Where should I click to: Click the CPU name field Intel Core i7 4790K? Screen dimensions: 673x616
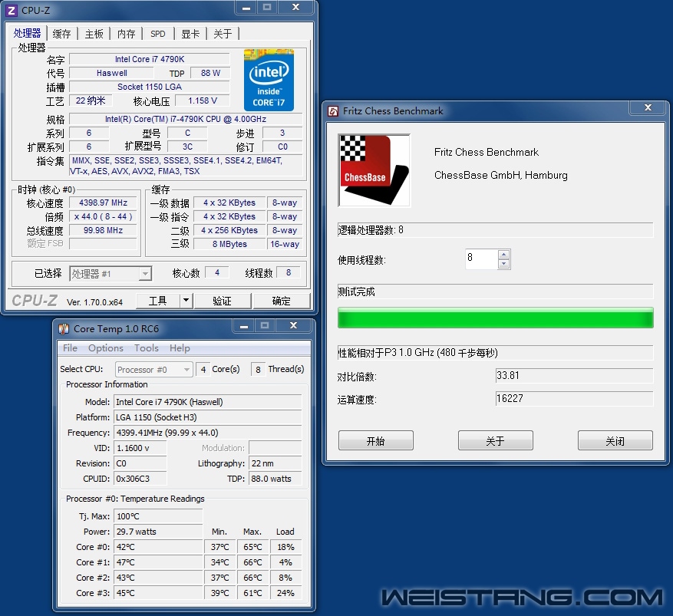pyautogui.click(x=150, y=59)
